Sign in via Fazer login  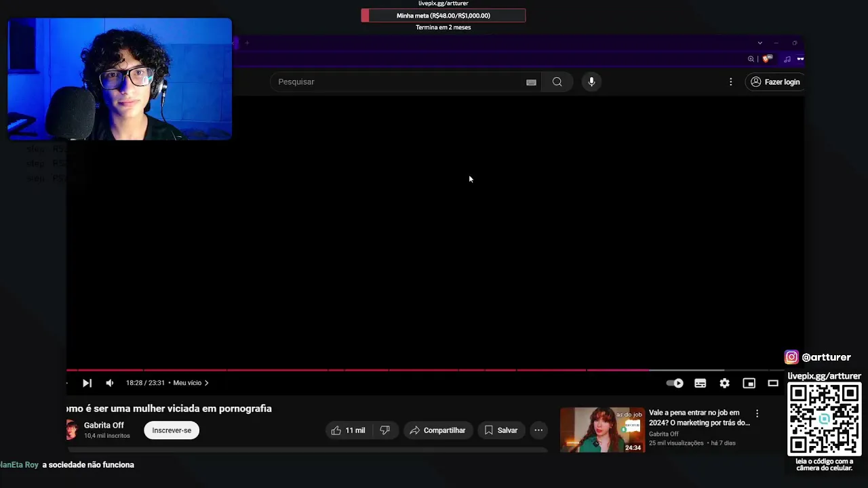775,82
